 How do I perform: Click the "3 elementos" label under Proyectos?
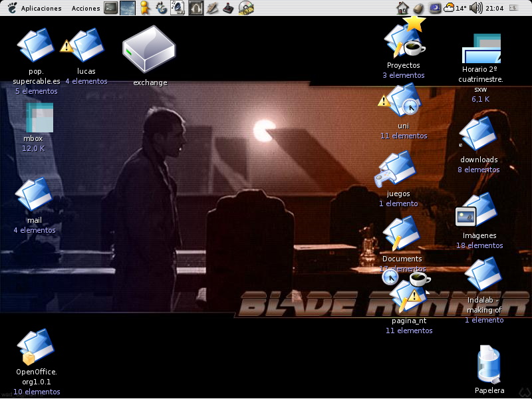click(x=404, y=75)
